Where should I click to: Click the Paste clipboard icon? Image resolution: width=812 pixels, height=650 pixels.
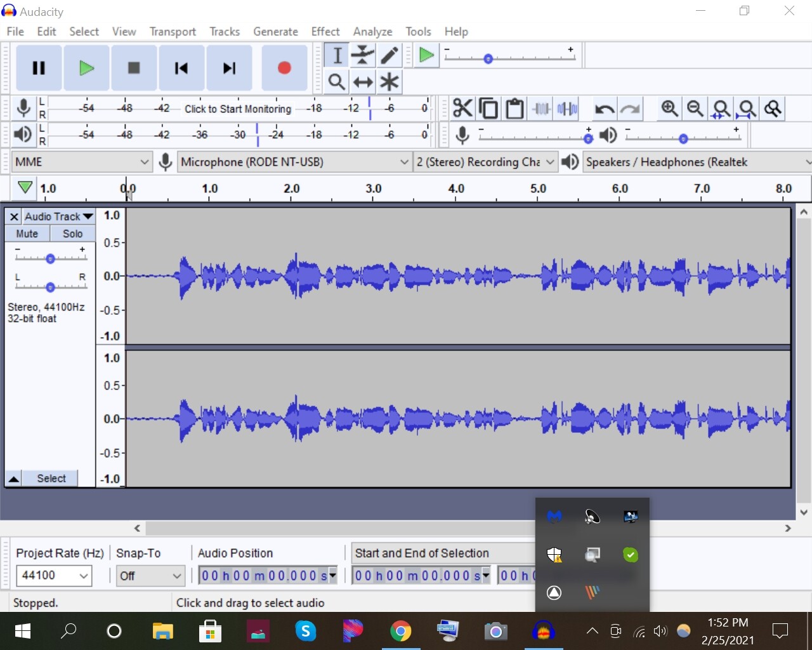tap(514, 109)
